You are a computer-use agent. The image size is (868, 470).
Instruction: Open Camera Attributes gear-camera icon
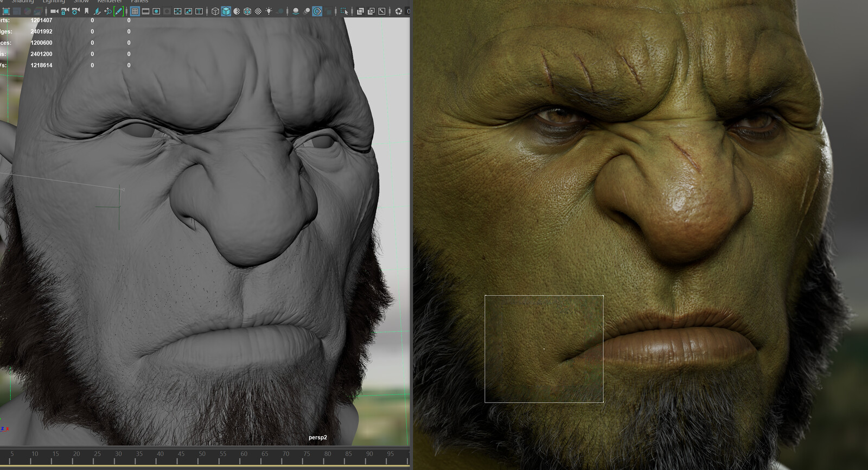point(75,11)
